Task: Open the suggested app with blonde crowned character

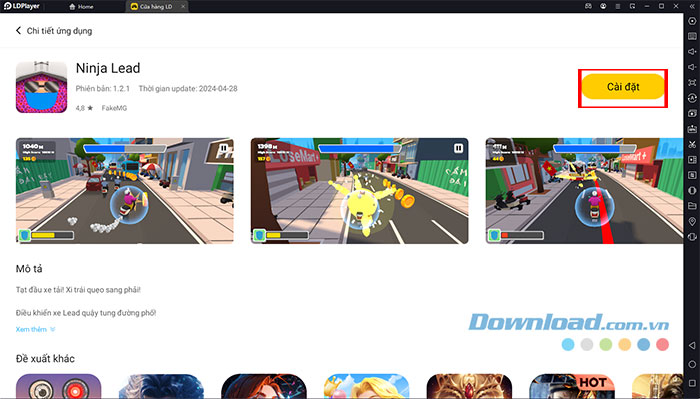Action: click(x=367, y=386)
